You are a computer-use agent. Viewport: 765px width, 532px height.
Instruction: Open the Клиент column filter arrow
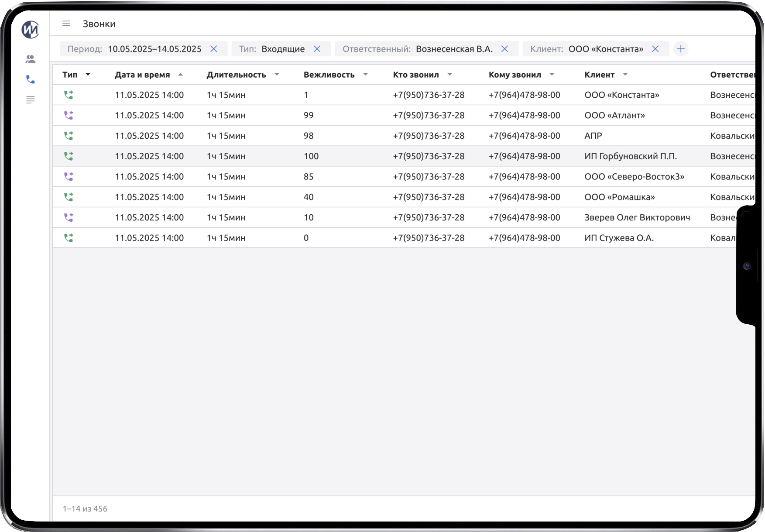pyautogui.click(x=625, y=75)
